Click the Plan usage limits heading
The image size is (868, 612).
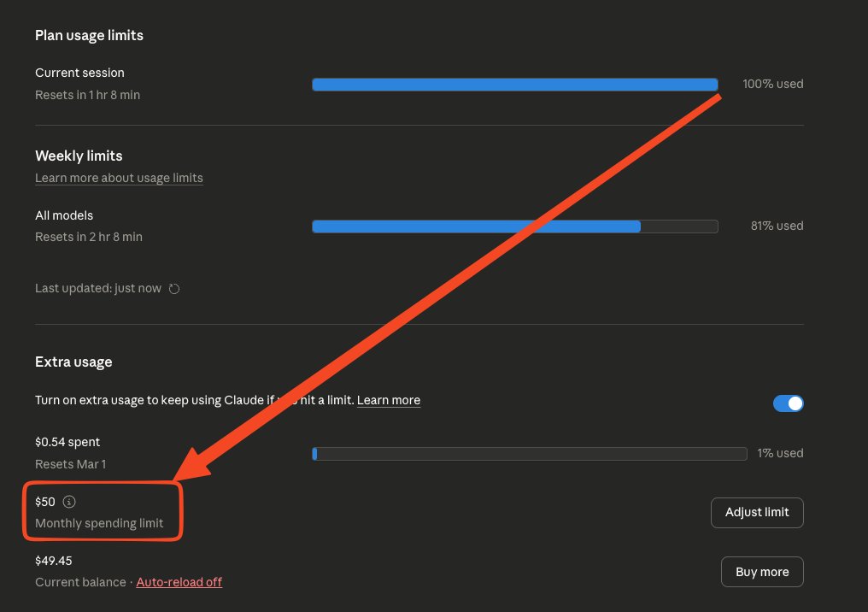[89, 35]
